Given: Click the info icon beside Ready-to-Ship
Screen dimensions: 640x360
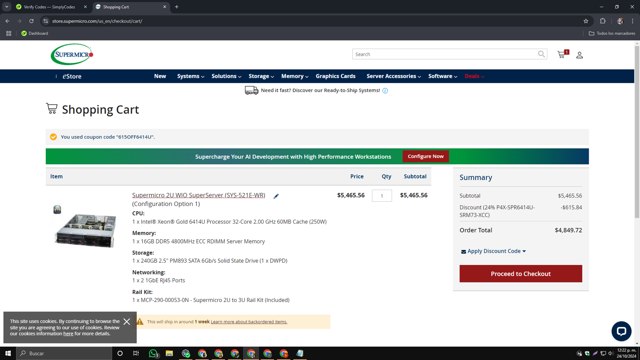Looking at the screenshot, I should [385, 91].
